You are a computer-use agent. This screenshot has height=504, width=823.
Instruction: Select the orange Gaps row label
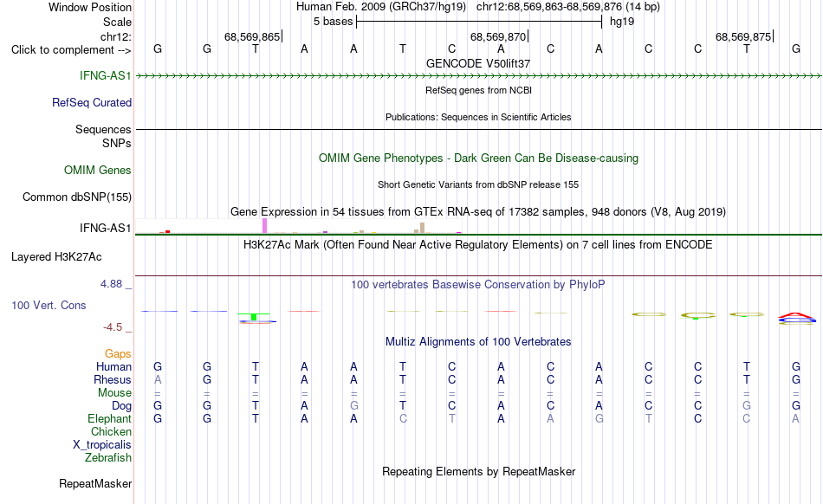coord(118,353)
